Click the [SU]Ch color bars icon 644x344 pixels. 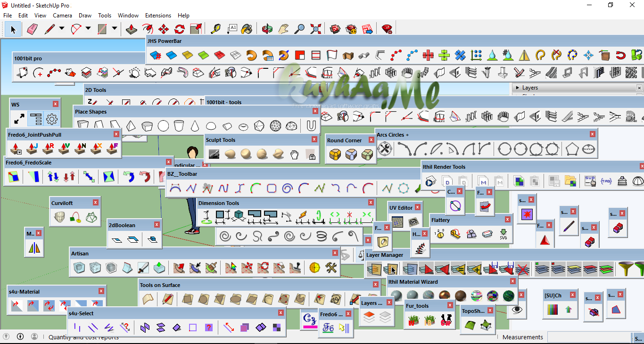(x=553, y=310)
